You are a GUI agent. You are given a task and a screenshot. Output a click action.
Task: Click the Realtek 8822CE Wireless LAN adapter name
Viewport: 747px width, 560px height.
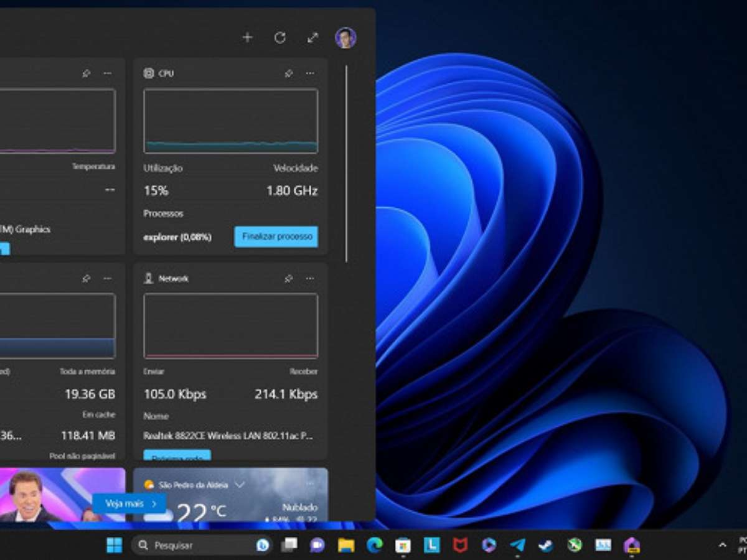pyautogui.click(x=228, y=436)
